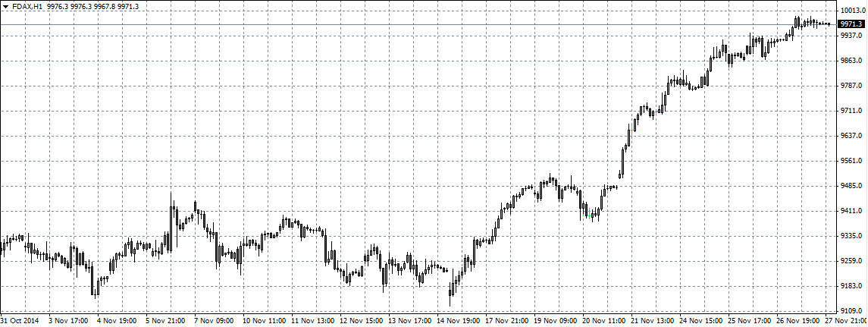Select the 7 Nov 09:00 time label
The width and height of the screenshot is (868, 327).
coord(215,321)
